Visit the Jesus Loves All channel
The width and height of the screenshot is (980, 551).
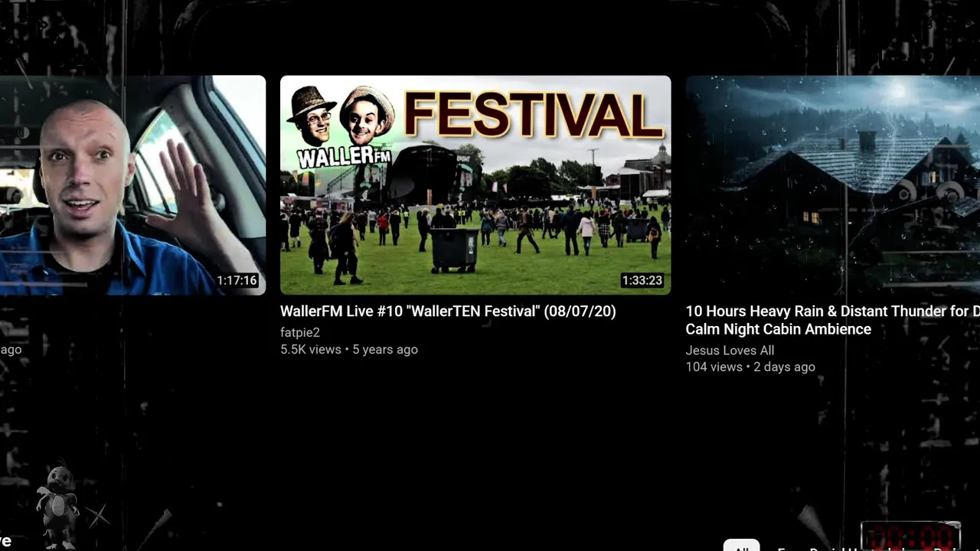[730, 350]
